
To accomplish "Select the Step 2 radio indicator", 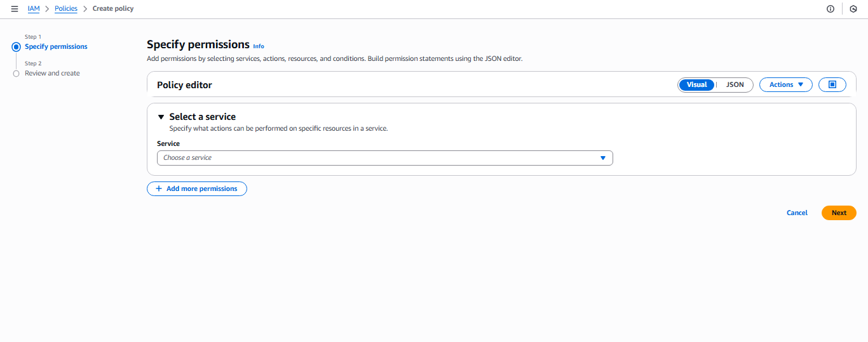I will 17,74.
